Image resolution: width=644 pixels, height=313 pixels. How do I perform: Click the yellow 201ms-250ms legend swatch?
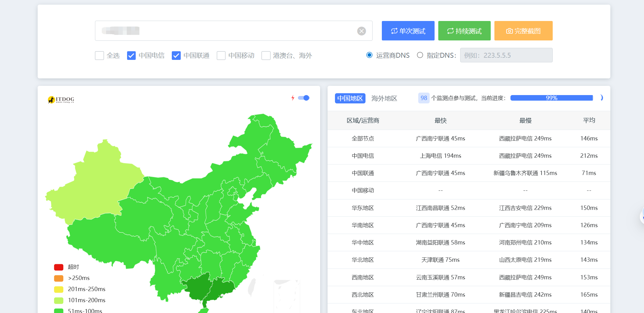pyautogui.click(x=59, y=289)
